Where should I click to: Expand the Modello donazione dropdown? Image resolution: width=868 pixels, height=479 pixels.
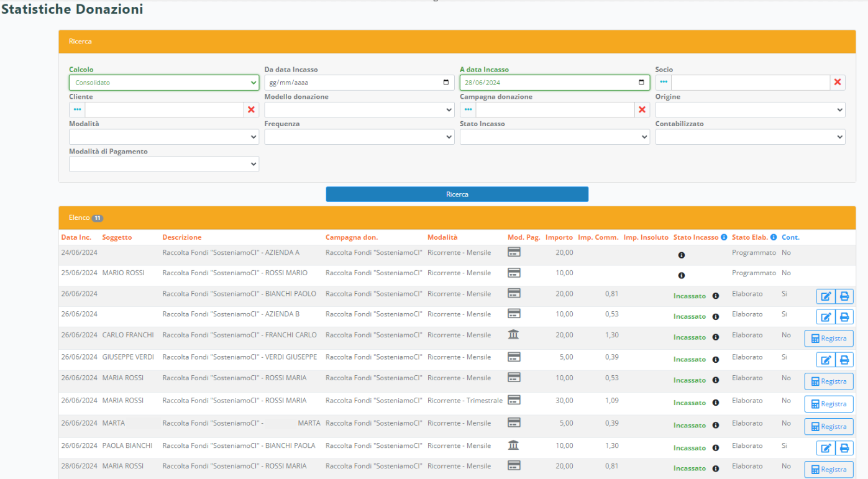point(359,110)
